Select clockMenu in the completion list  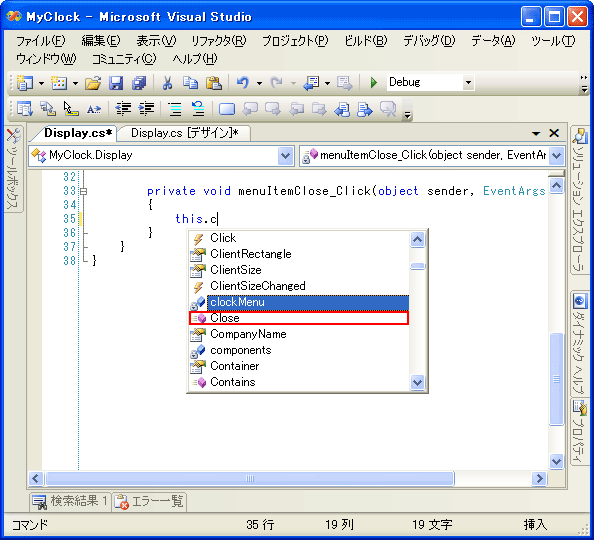coord(299,302)
